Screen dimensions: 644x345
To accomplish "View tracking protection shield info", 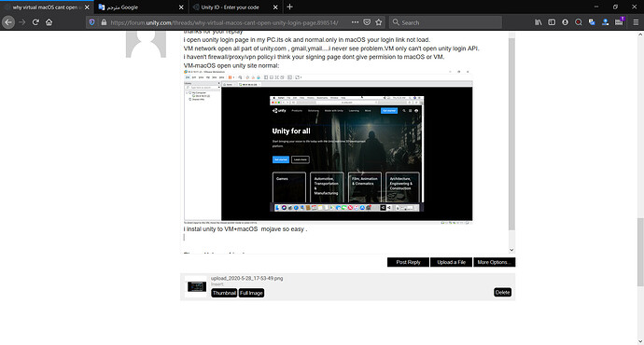I will pos(92,22).
